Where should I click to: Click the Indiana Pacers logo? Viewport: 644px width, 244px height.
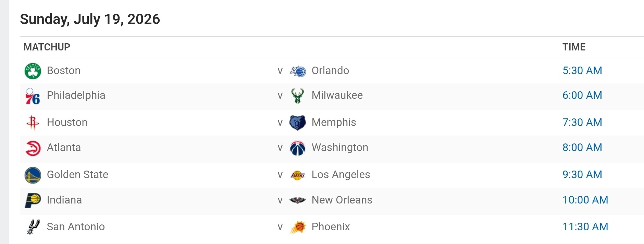pyautogui.click(x=33, y=200)
